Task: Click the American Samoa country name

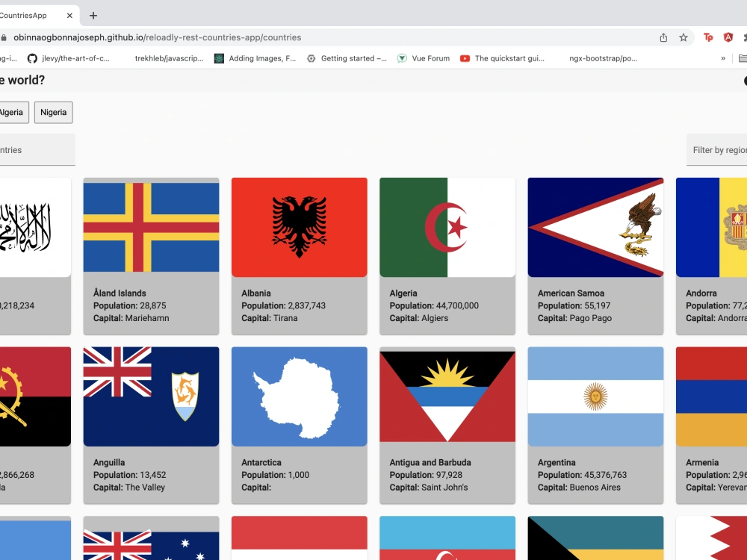Action: (571, 293)
